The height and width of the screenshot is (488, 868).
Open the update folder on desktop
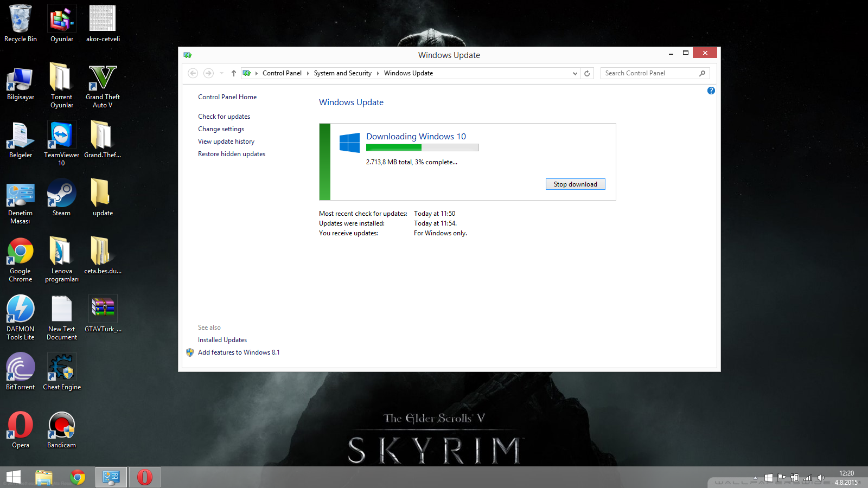(x=103, y=197)
